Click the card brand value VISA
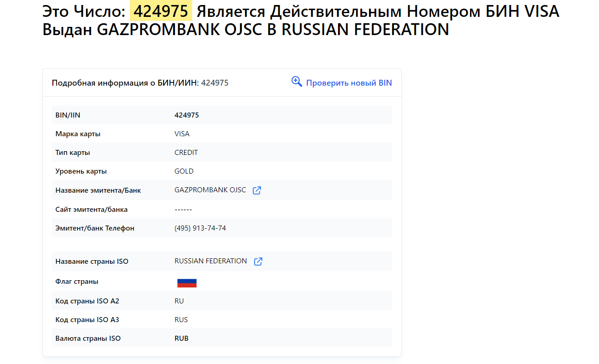 [182, 134]
